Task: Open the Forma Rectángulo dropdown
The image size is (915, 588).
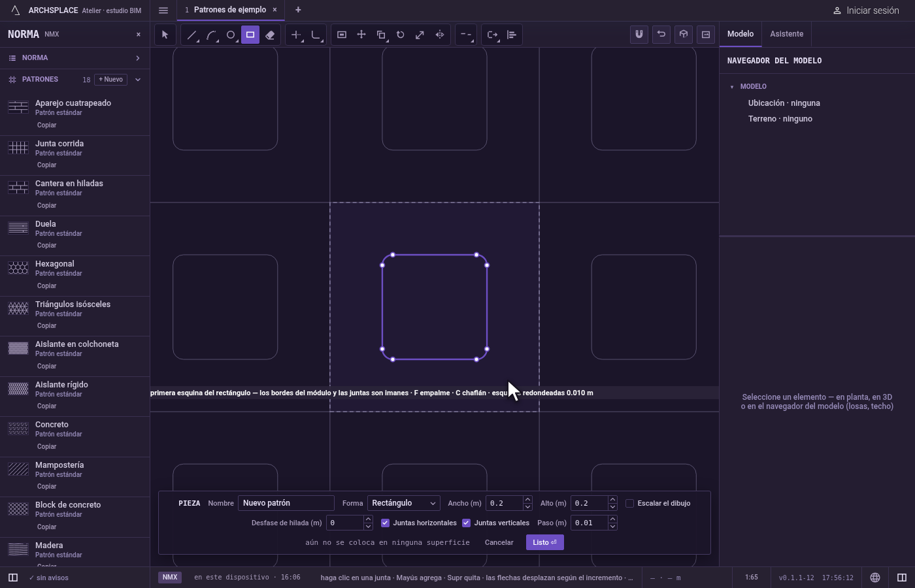Action: point(403,503)
